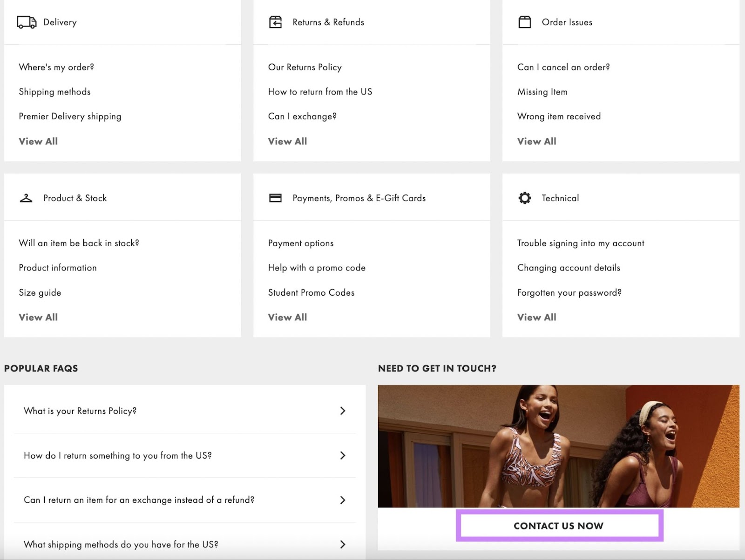The height and width of the screenshot is (560, 745).
Task: Open the Size guide page
Action: [x=40, y=292]
